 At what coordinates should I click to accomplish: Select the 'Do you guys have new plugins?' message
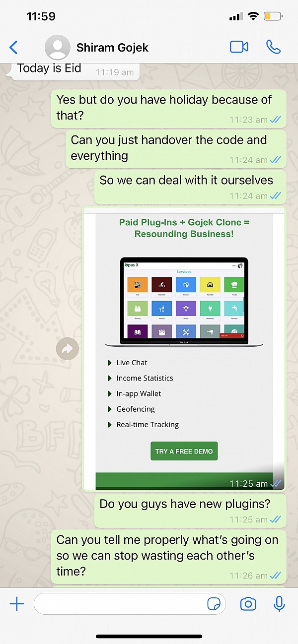[190, 510]
